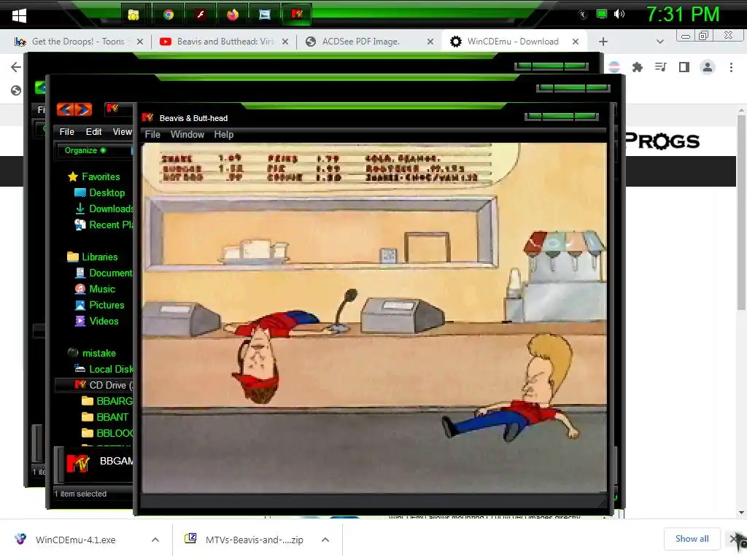Open Chrome extensions puzzle icon
This screenshot has height=560, width=747.
(638, 68)
